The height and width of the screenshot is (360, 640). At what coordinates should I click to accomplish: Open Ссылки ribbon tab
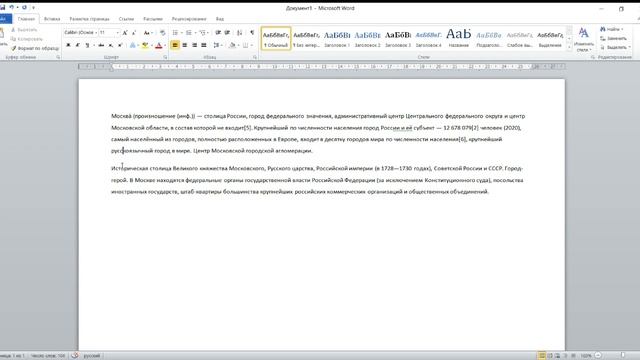126,19
